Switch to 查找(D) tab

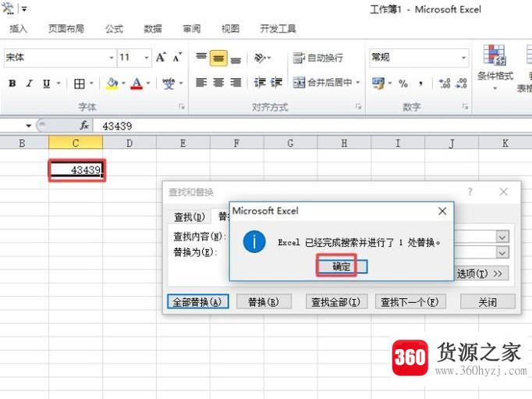coord(189,216)
